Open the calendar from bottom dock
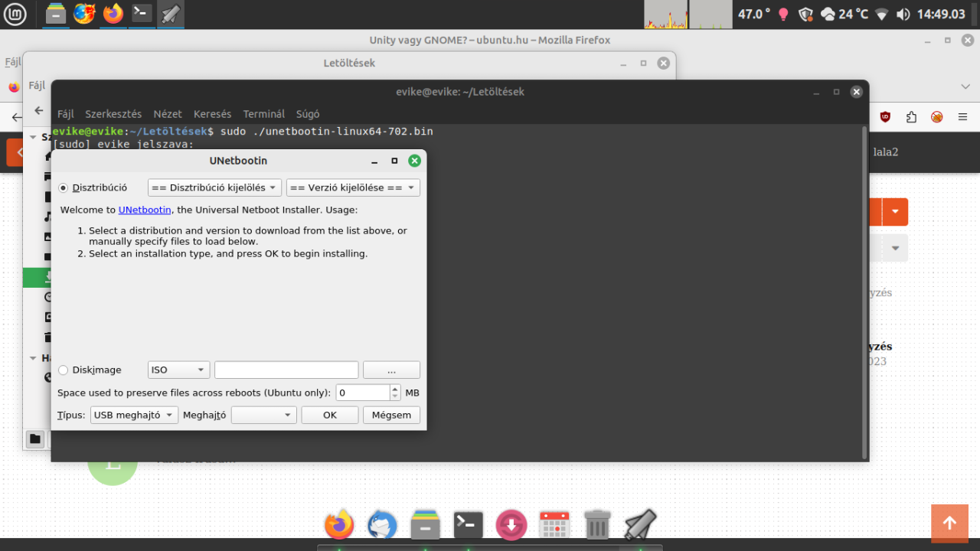 tap(554, 525)
